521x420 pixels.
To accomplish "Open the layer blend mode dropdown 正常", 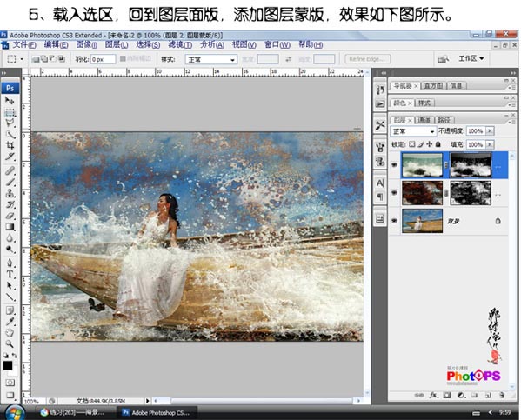I will pos(413,131).
